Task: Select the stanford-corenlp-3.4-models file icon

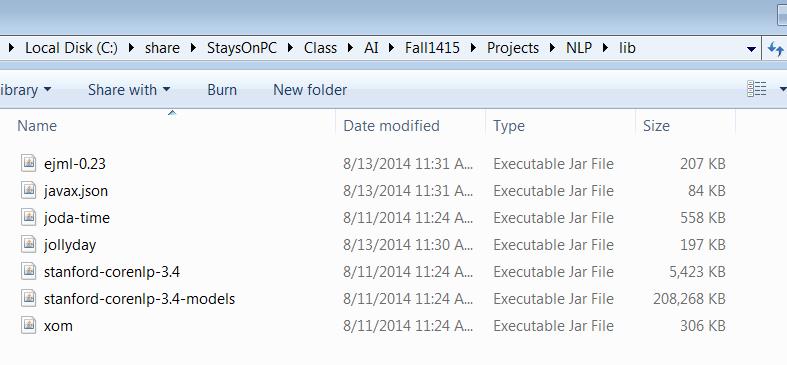Action: (29, 299)
